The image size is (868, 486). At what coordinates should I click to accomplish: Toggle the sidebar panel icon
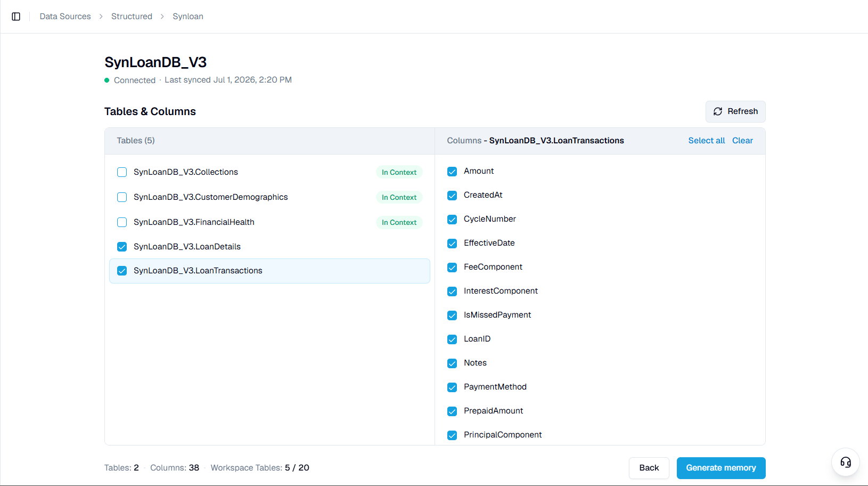[x=16, y=17]
